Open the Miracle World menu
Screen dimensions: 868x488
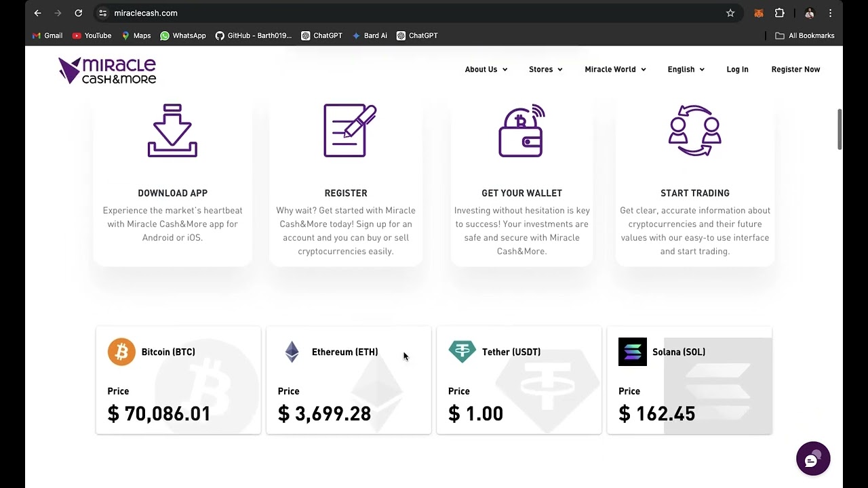tap(615, 69)
